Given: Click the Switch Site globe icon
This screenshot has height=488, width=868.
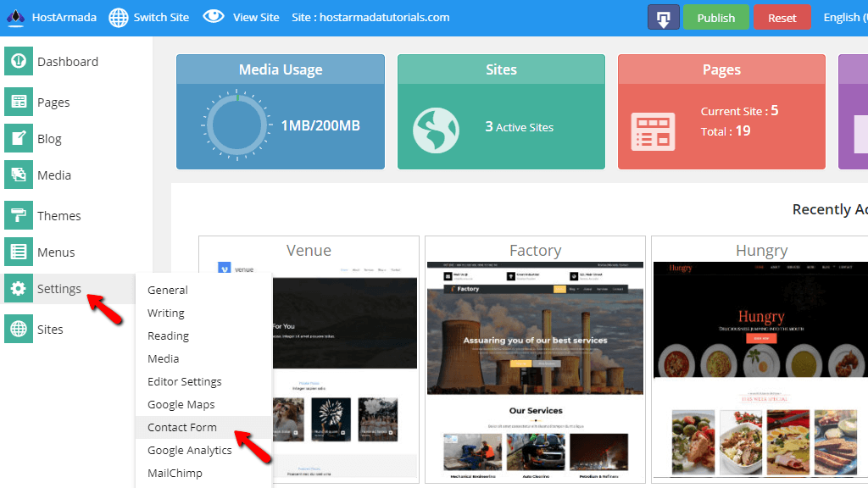Looking at the screenshot, I should pos(118,18).
